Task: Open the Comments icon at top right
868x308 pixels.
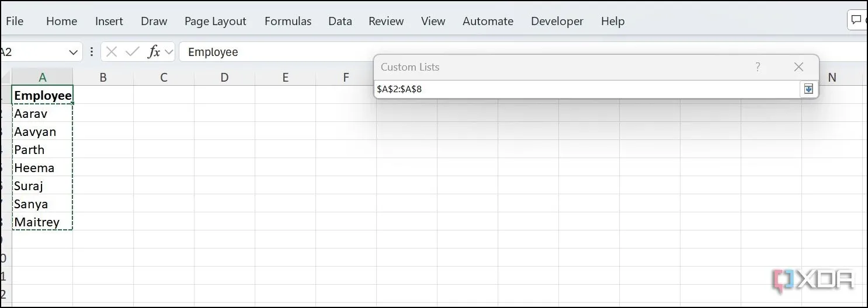Action: pyautogui.click(x=856, y=20)
